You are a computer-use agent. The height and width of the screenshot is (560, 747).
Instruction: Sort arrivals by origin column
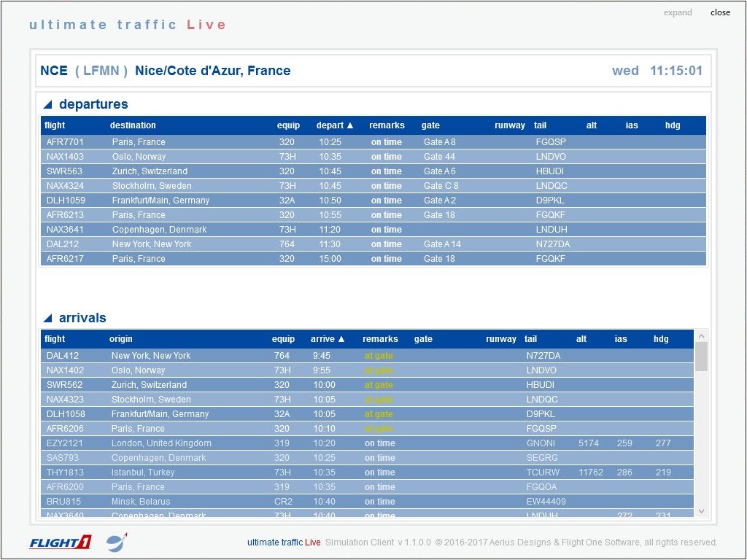click(121, 339)
